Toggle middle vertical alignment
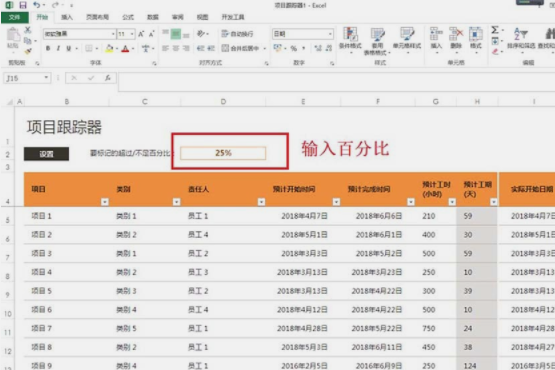 pos(176,34)
